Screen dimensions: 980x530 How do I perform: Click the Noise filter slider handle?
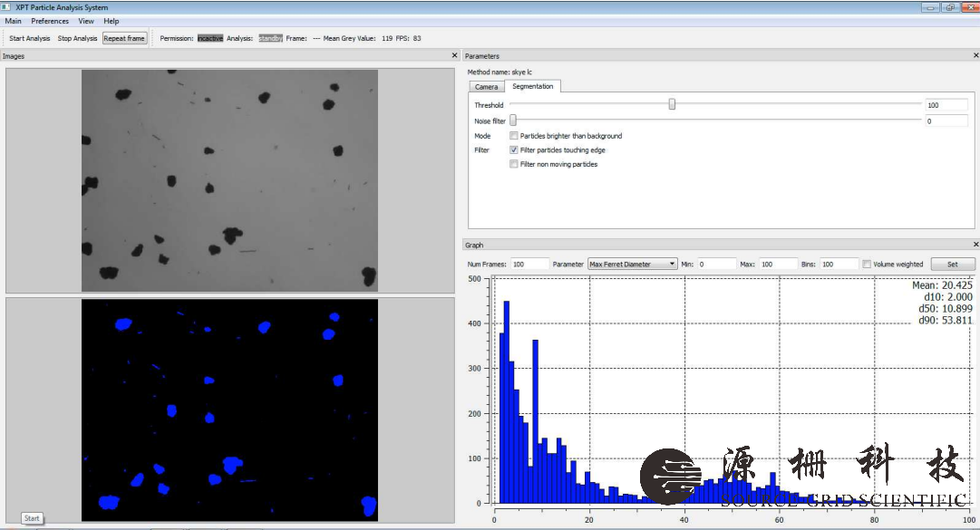tap(513, 120)
